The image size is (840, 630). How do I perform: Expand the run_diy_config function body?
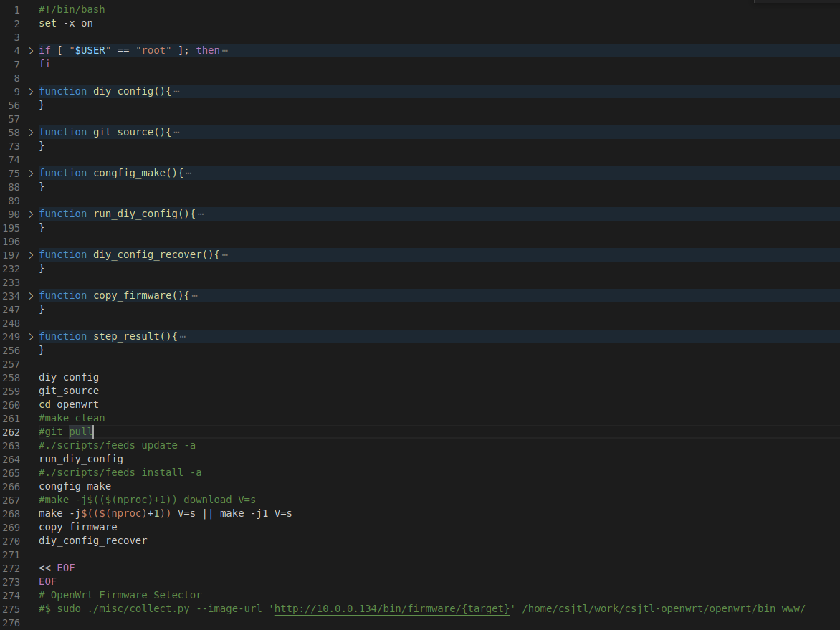coord(31,214)
